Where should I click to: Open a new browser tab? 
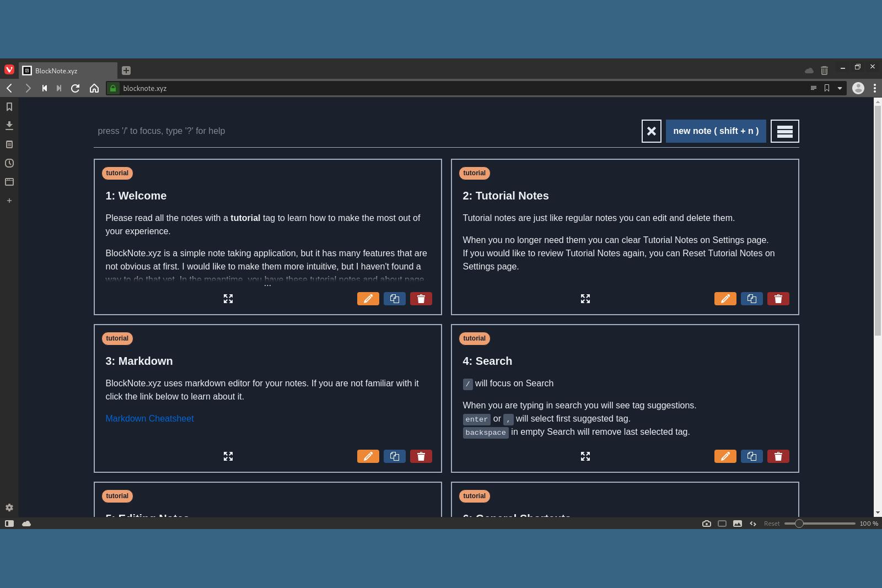pos(126,71)
